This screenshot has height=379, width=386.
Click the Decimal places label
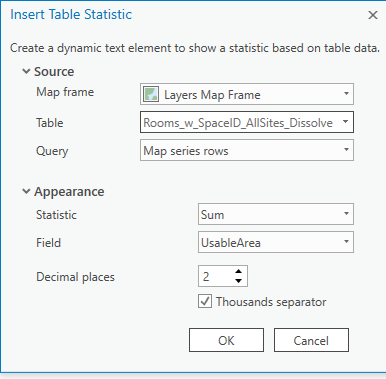click(x=75, y=277)
